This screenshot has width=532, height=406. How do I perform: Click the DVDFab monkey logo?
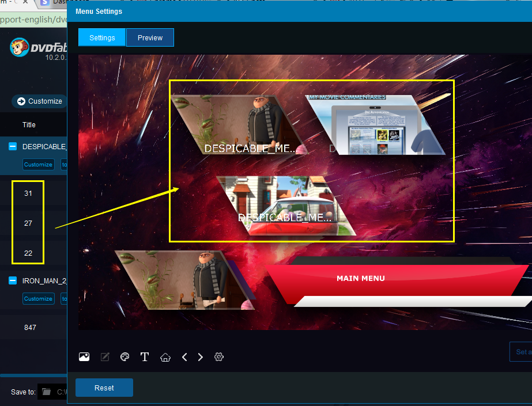click(x=20, y=47)
